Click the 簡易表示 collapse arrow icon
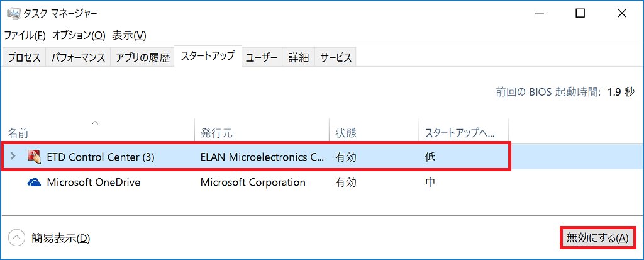644x260 pixels. click(16, 237)
